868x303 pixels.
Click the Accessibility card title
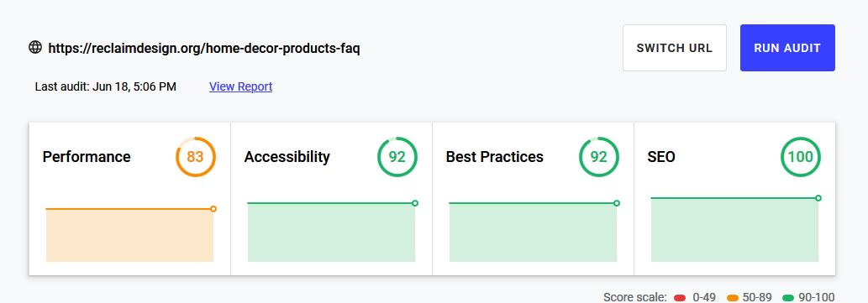pyautogui.click(x=287, y=157)
